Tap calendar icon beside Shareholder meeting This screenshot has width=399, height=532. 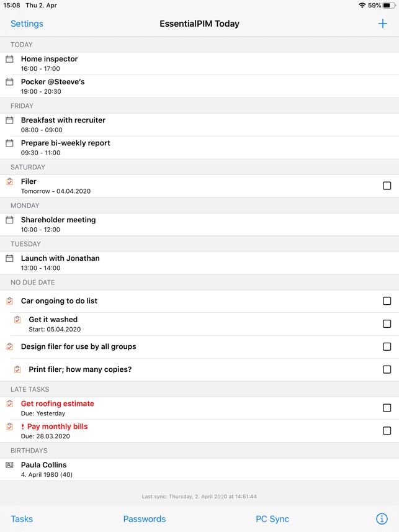[9, 220]
